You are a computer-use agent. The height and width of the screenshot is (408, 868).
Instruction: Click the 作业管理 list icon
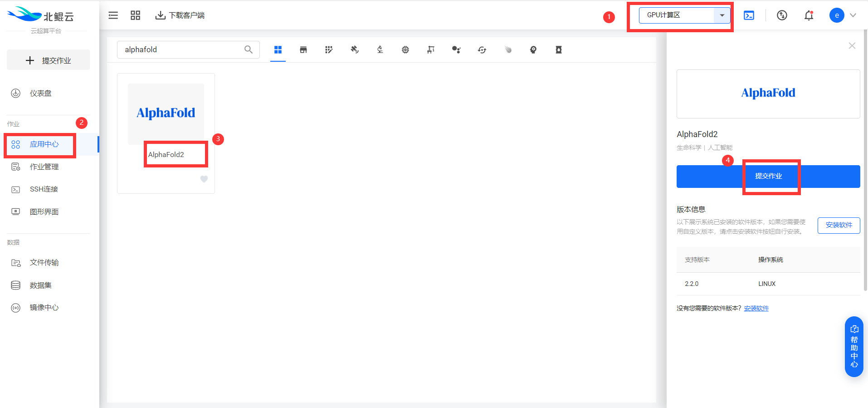click(16, 167)
